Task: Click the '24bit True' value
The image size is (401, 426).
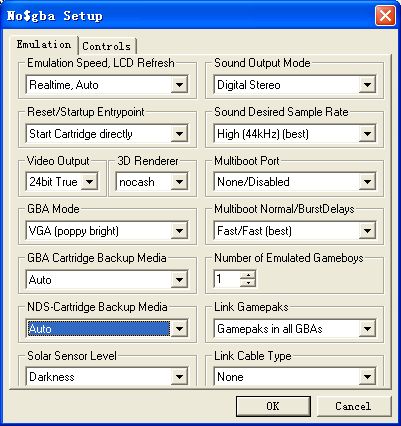Action: coord(53,182)
